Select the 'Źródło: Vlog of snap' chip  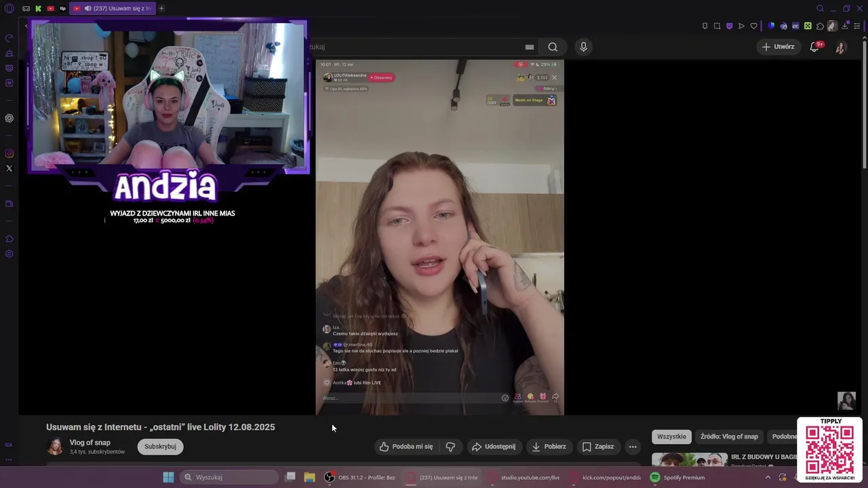pos(729,436)
